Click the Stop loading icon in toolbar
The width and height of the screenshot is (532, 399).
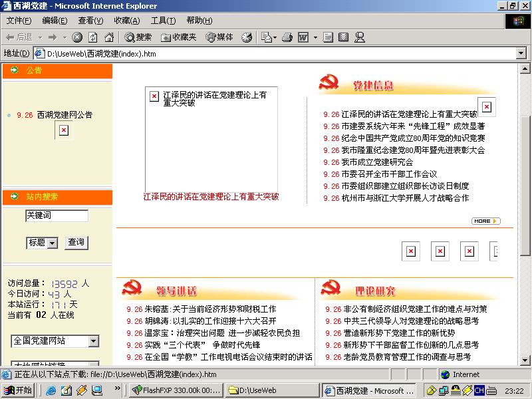pyautogui.click(x=77, y=37)
